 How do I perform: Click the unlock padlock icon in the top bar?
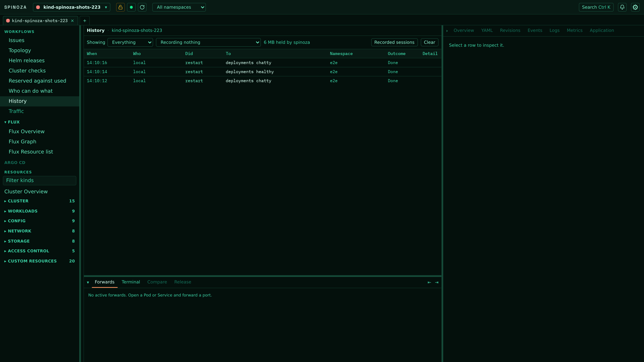coord(120,7)
